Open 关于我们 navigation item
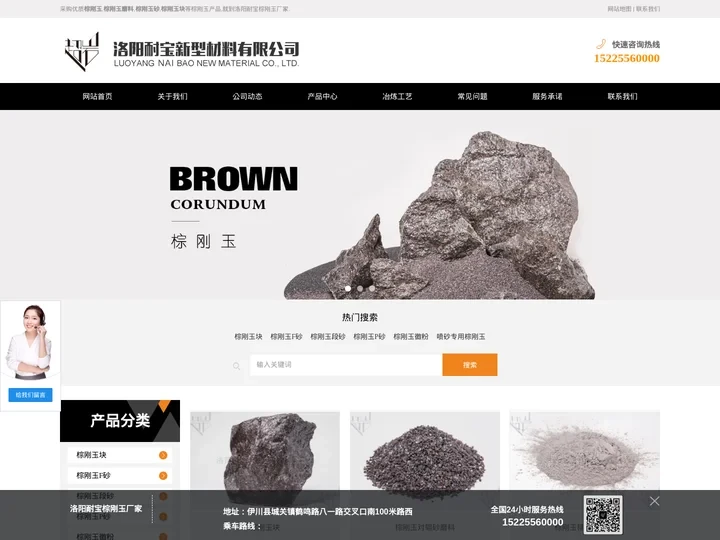 pyautogui.click(x=172, y=96)
